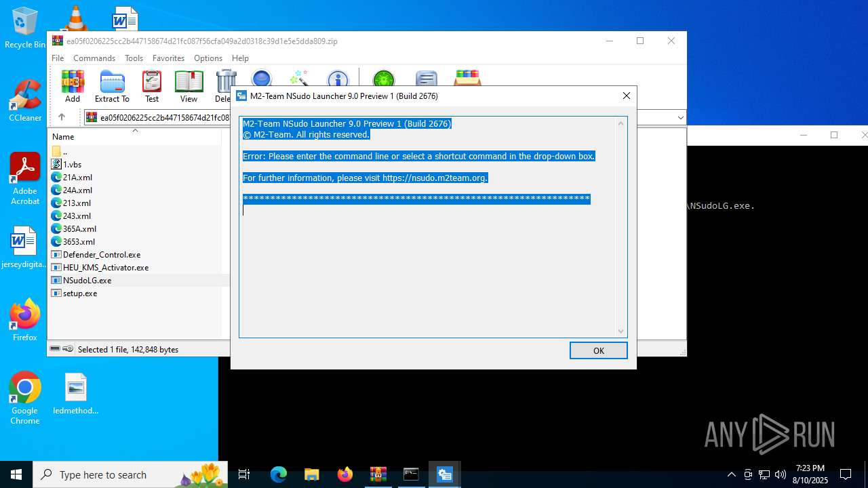This screenshot has width=868, height=488.
Task: Click the Delete icon in WinRAR toolbar
Action: coord(223,87)
